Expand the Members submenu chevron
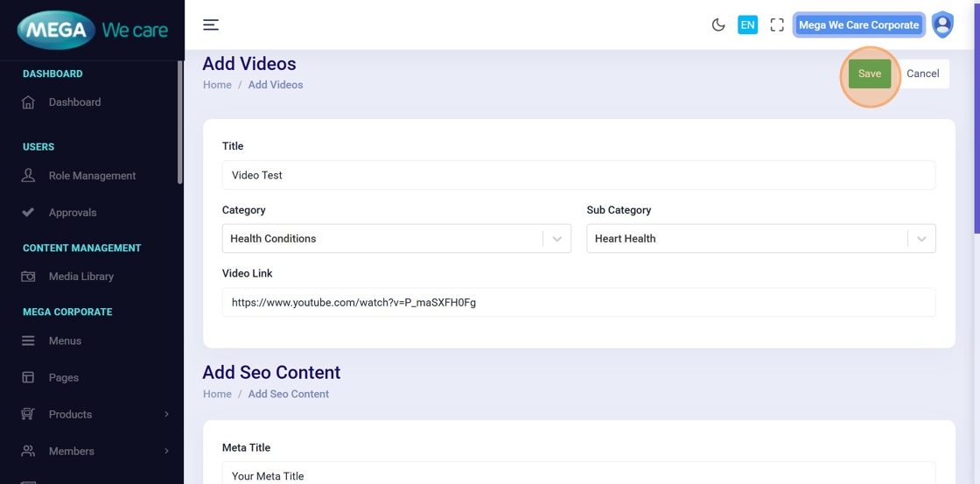The image size is (980, 484). coord(166,452)
